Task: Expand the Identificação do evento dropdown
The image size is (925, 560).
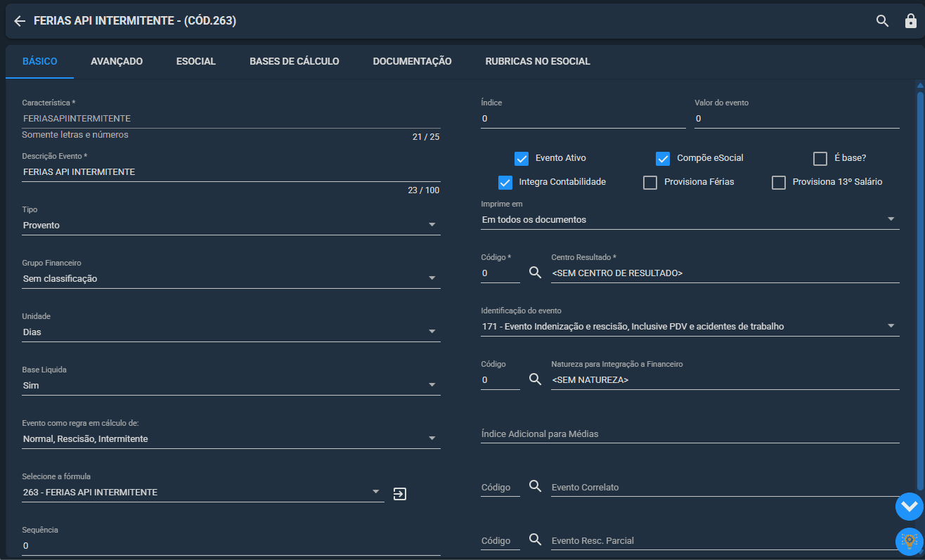Action: (x=690, y=327)
